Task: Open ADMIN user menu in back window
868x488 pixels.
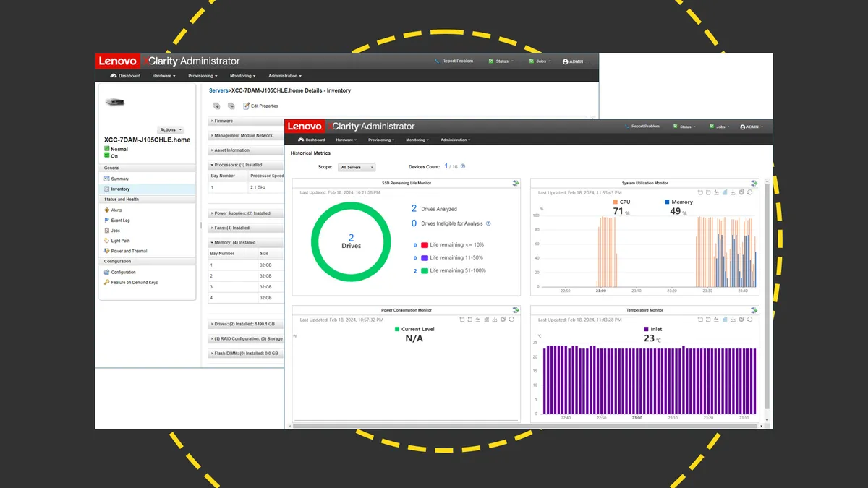Action: pyautogui.click(x=575, y=61)
